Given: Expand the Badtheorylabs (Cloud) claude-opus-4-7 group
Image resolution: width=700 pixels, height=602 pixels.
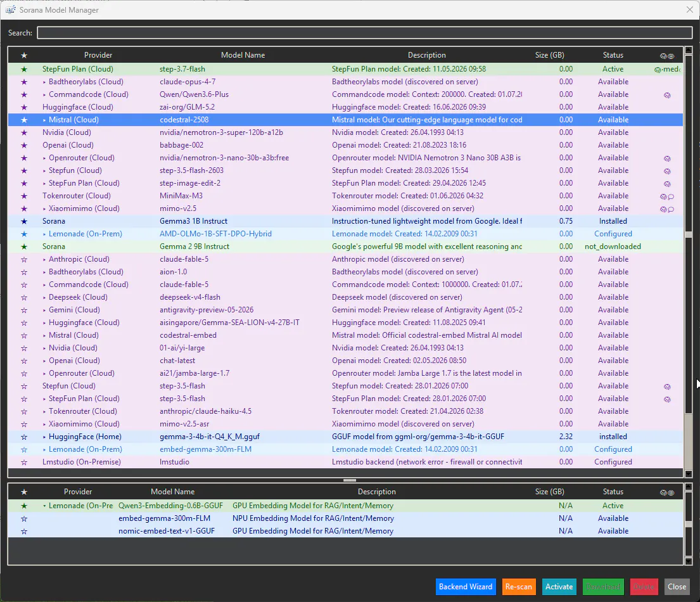Looking at the screenshot, I should (44, 82).
